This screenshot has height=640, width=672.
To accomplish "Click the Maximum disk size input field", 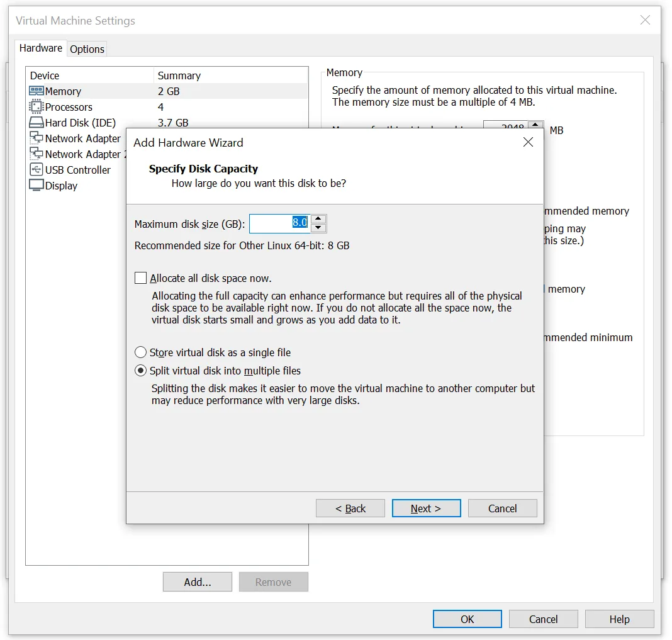I will click(x=279, y=223).
